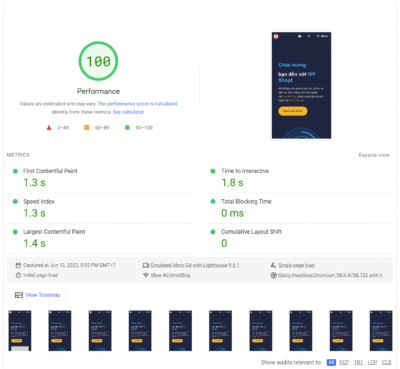Viewport: 400px width, 369px height.
Task: Click the 1.8 s Time to Interactive value
Action: point(232,183)
